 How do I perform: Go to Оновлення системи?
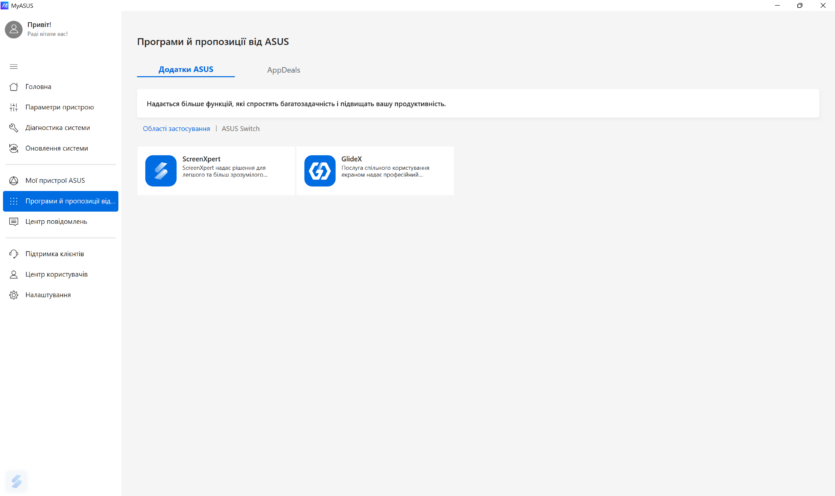[61, 148]
